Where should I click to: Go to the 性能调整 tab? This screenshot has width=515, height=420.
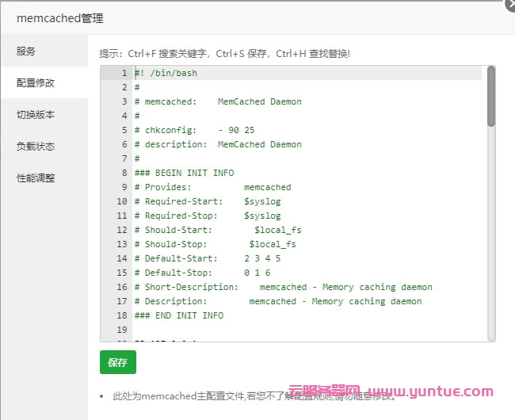point(36,178)
